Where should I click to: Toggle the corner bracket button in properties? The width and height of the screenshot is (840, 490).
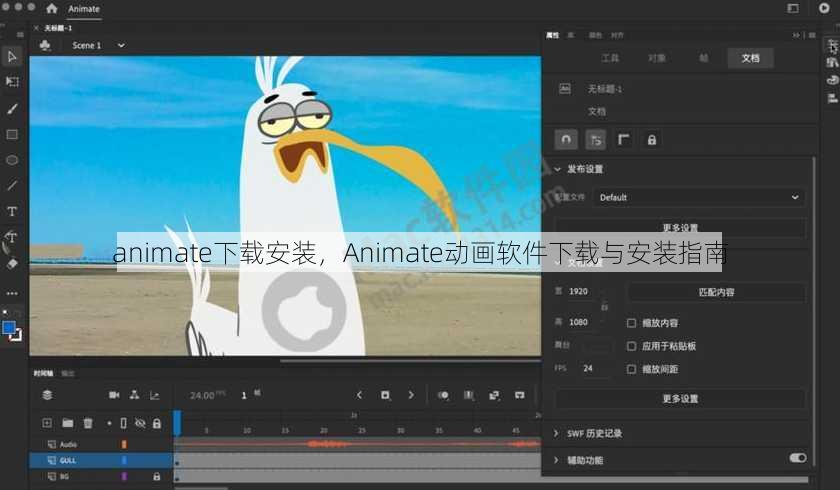pos(624,140)
